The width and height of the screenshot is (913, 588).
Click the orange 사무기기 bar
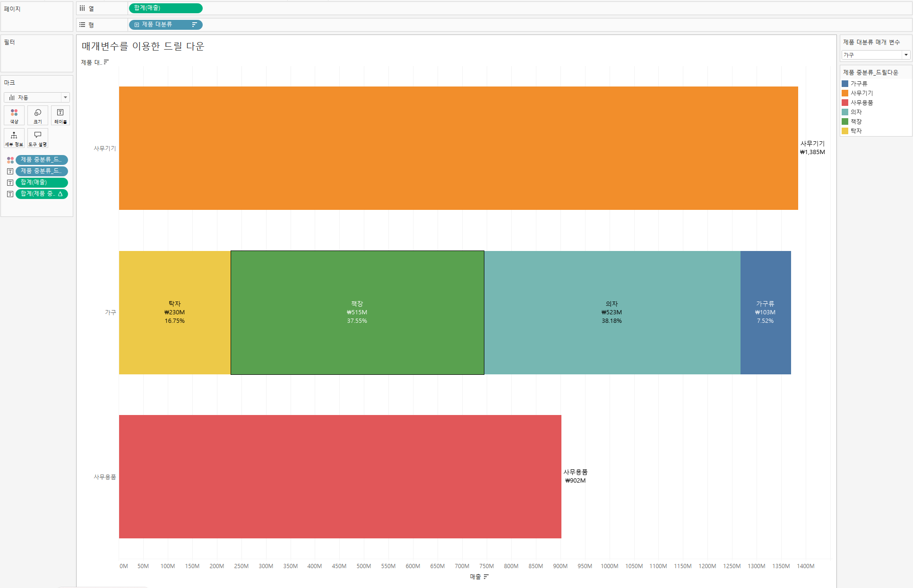click(458, 148)
